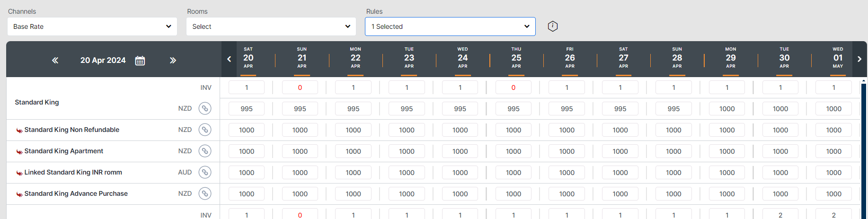Click the info icon beside Rules
This screenshot has width=868, height=219.
click(552, 26)
